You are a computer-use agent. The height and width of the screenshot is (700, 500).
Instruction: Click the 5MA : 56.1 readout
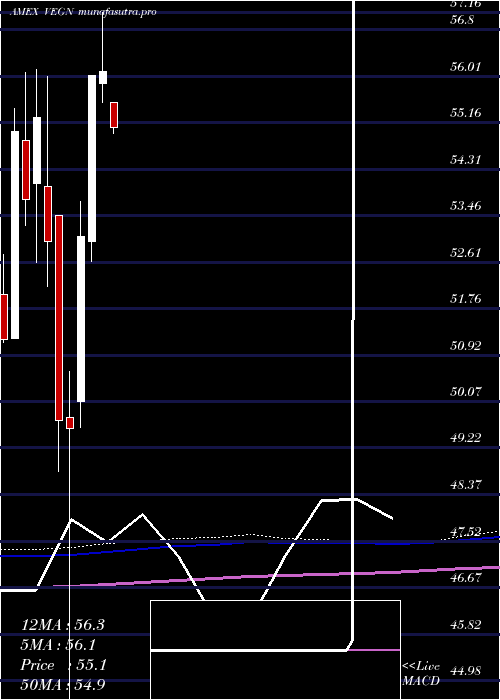click(58, 645)
